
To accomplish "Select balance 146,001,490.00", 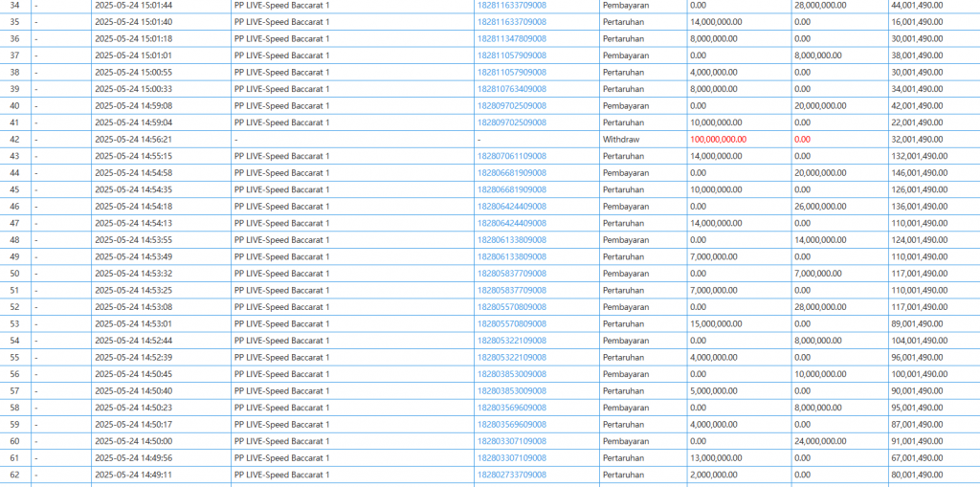I will (920, 172).
